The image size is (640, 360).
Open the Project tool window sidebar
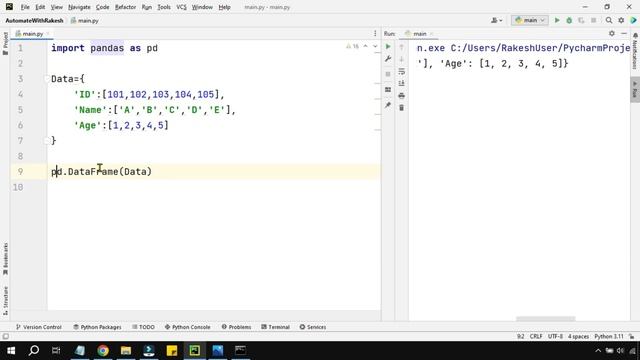pyautogui.click(x=5, y=43)
